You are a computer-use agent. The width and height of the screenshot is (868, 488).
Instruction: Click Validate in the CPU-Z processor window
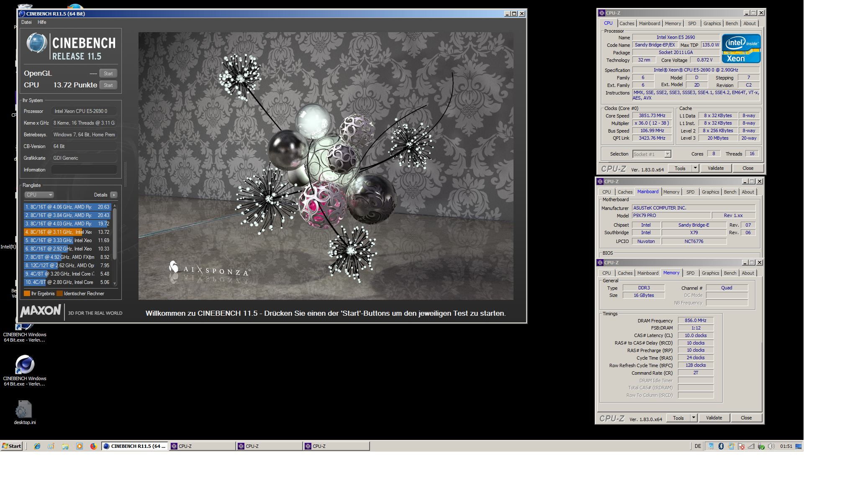click(716, 168)
